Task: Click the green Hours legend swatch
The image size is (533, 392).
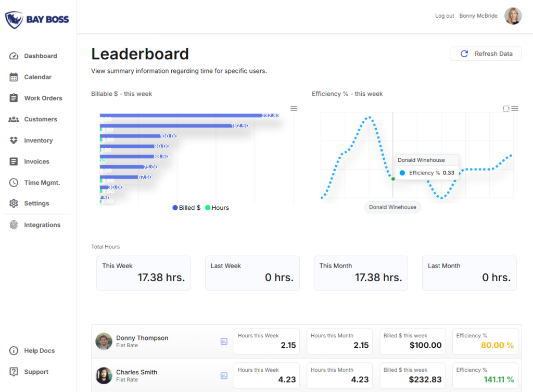Action: (208, 208)
